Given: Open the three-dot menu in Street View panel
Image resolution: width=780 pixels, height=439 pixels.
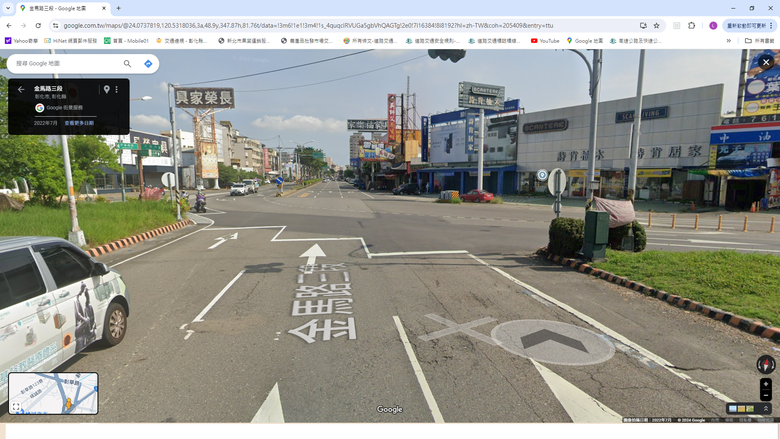Looking at the screenshot, I should pos(116,89).
